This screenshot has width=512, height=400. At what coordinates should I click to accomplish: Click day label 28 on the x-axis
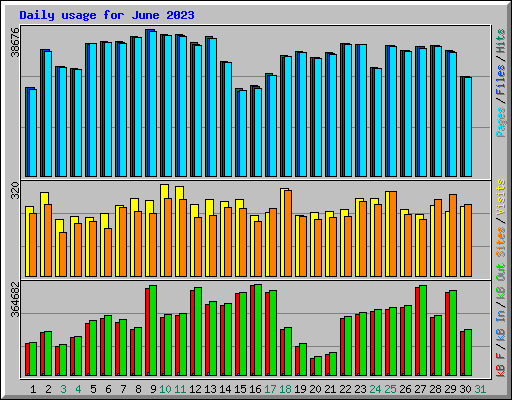pyautogui.click(x=435, y=389)
